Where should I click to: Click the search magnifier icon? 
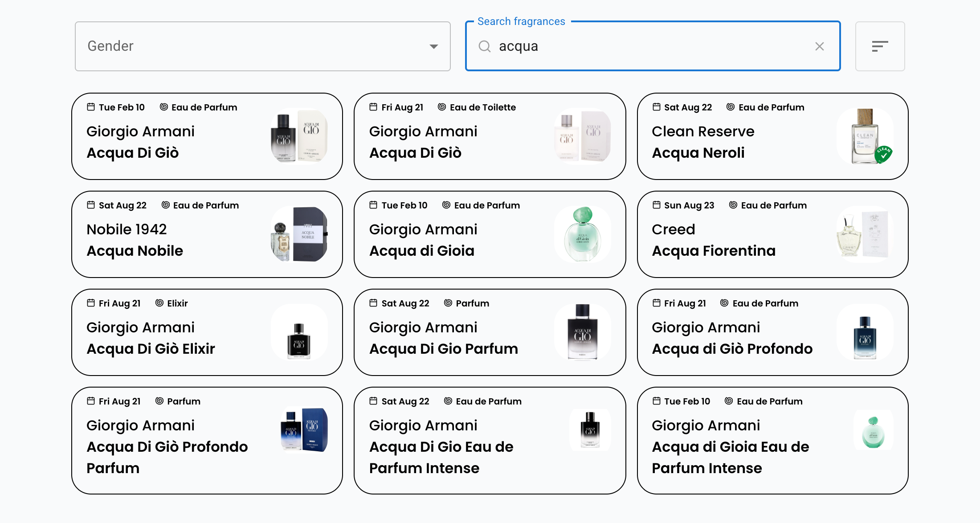(x=484, y=46)
